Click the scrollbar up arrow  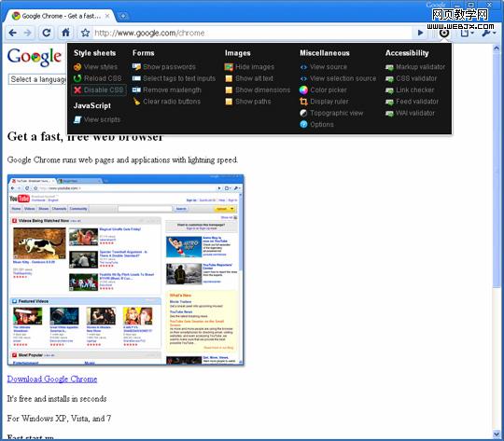pyautogui.click(x=497, y=48)
